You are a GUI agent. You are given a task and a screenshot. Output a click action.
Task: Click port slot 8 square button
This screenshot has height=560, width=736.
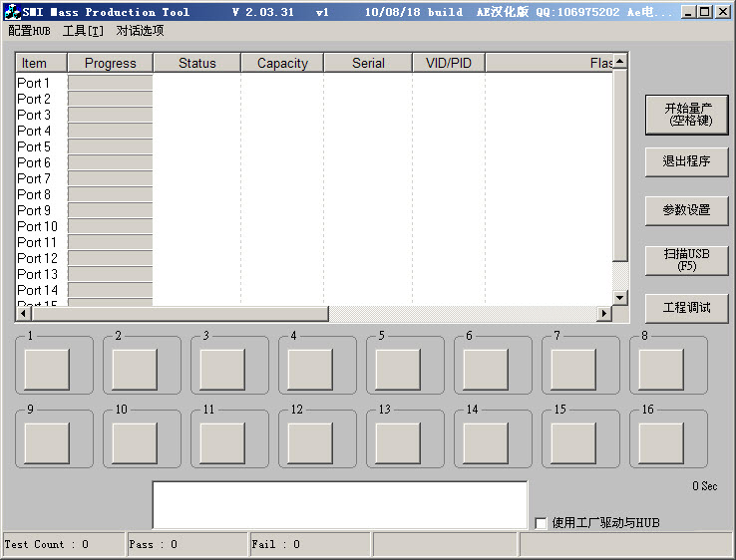pos(661,369)
